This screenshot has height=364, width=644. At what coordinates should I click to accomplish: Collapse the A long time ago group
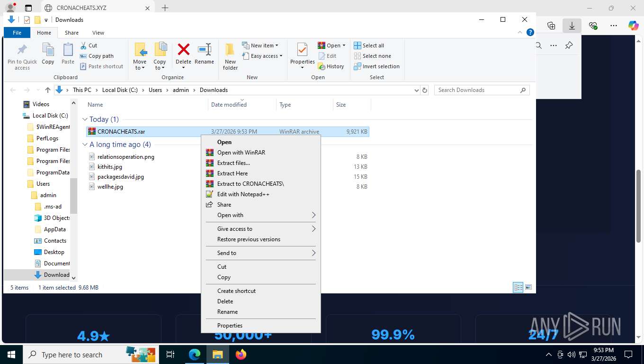(85, 145)
